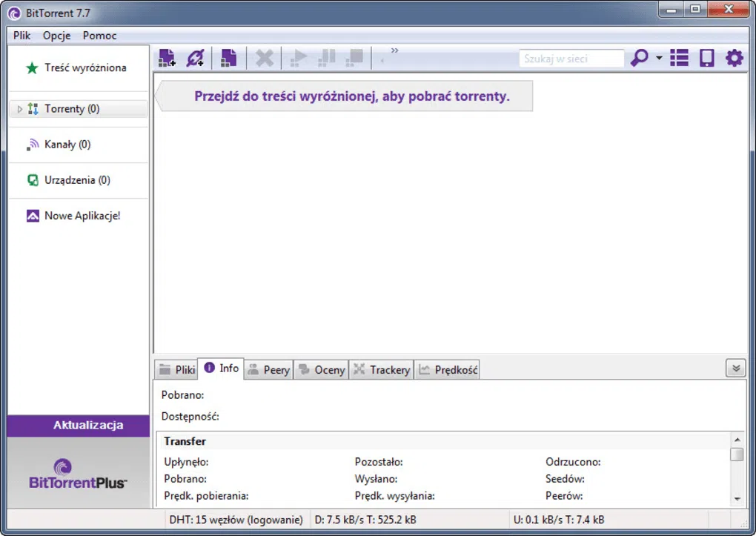This screenshot has width=756, height=536.
Task: Create a new torrent with the toolbar icon
Action: 228,57
